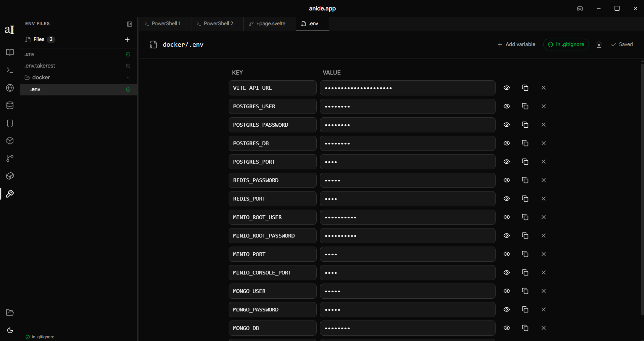
Task: Click the Saved status indicator
Action: [x=622, y=45]
